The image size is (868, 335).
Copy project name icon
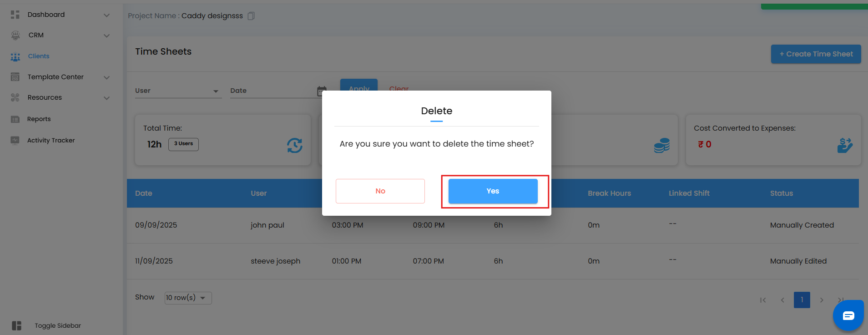251,16
